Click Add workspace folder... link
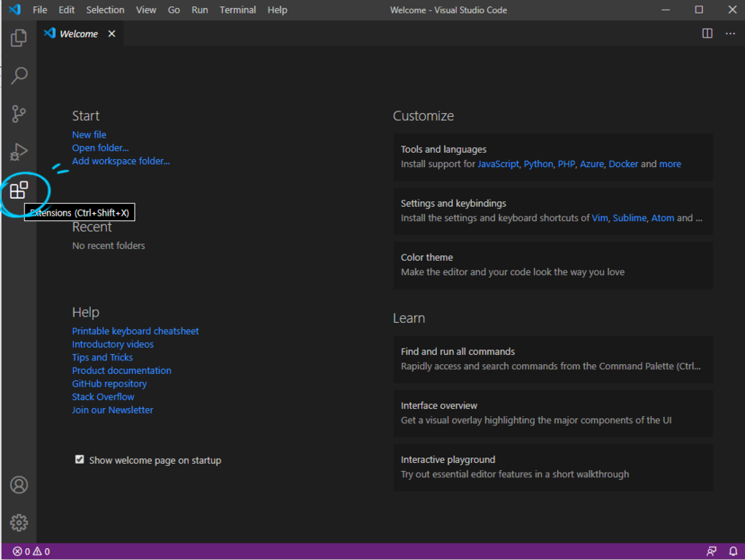 point(121,161)
